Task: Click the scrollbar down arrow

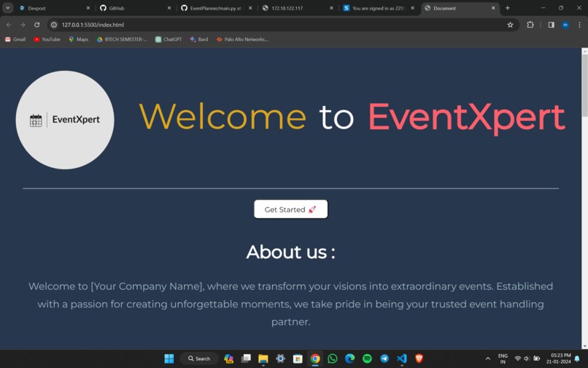Action: [x=584, y=346]
